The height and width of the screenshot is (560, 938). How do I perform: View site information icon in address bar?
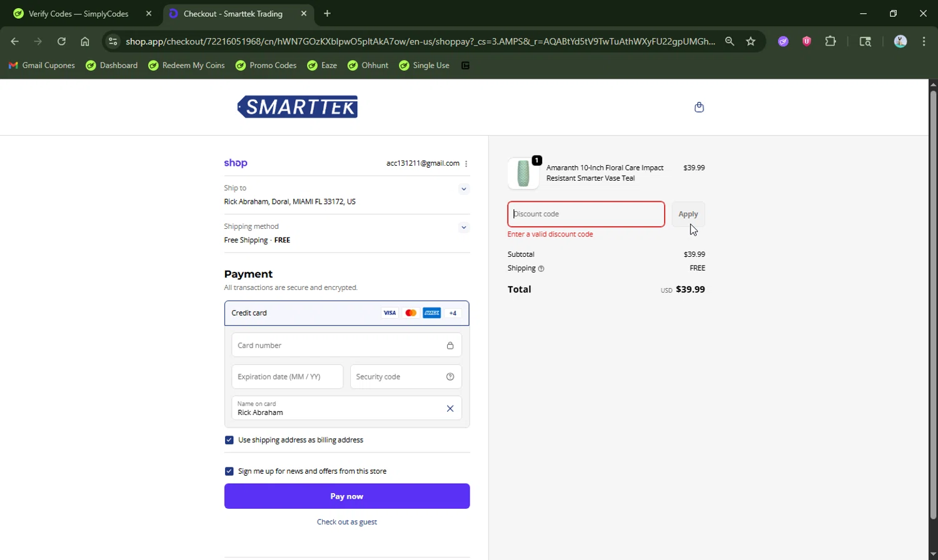click(113, 41)
